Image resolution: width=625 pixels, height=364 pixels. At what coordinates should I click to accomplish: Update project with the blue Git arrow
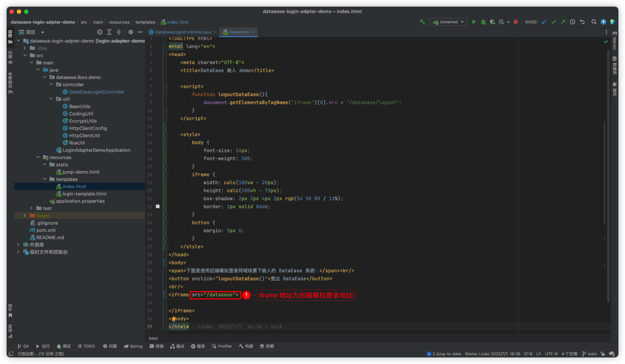544,22
